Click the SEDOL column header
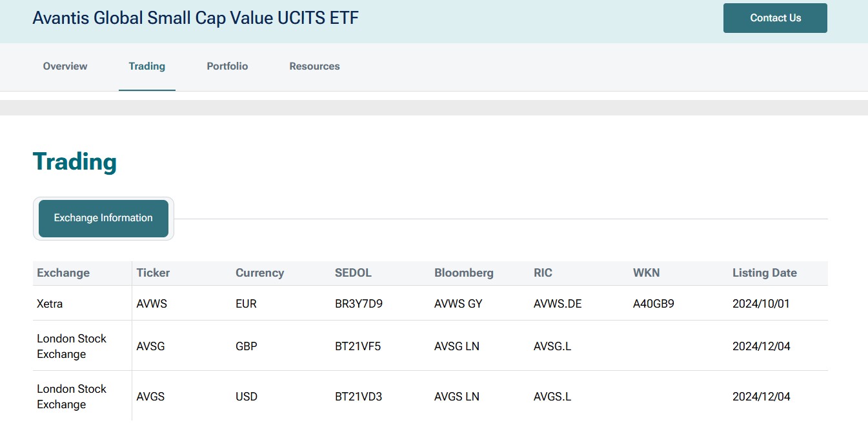The image size is (868, 445). [x=353, y=273]
